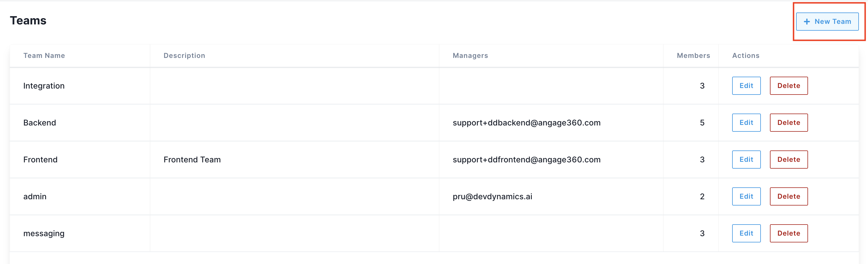Click the Members column header

click(693, 56)
